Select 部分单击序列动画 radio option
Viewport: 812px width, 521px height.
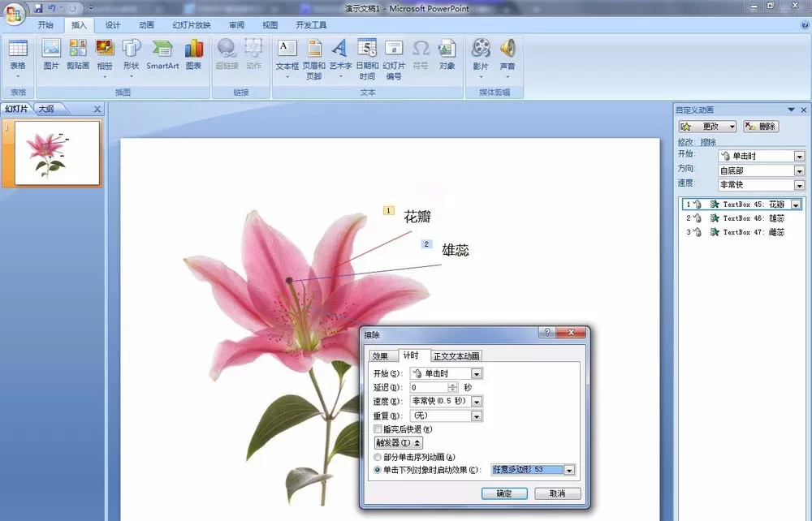[x=378, y=457]
